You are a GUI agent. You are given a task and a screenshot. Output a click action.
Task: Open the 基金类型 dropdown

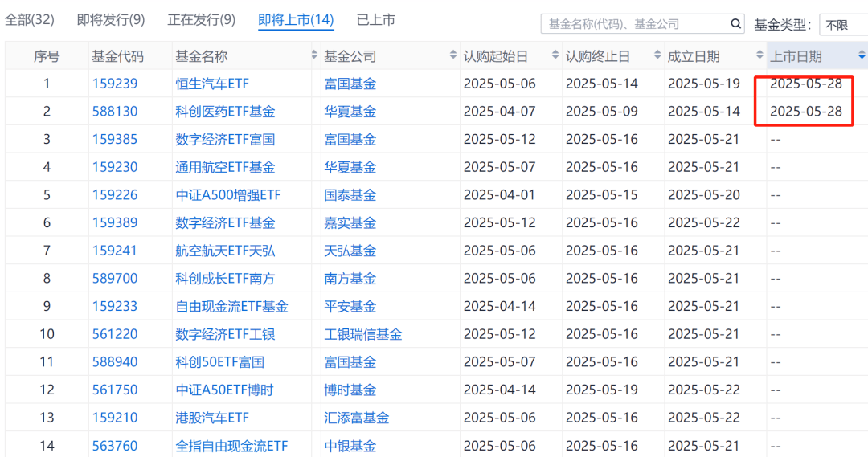(842, 25)
